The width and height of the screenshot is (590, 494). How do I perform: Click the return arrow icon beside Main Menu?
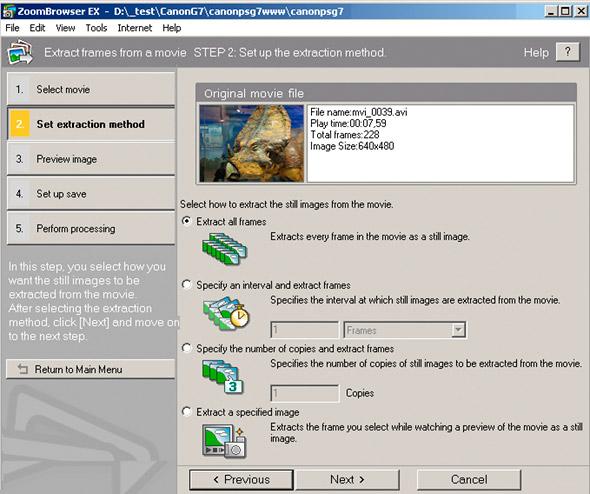23,369
